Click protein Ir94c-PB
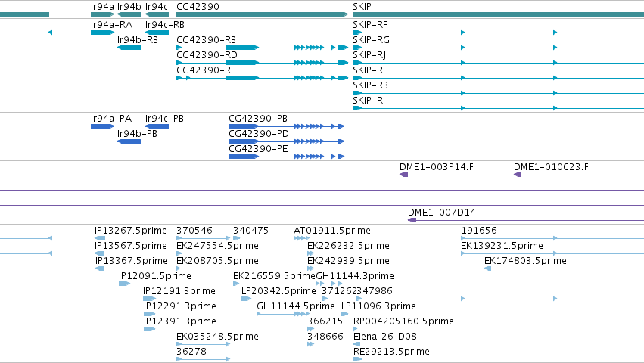 coord(157,126)
